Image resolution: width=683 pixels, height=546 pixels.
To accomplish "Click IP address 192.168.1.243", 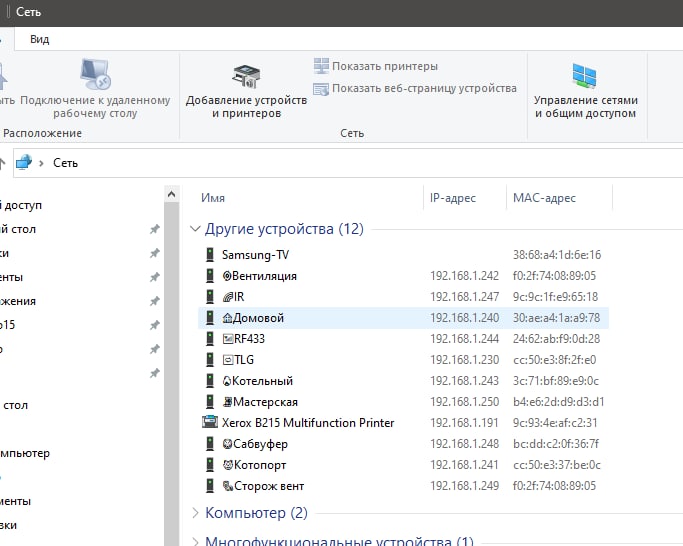I will click(464, 380).
